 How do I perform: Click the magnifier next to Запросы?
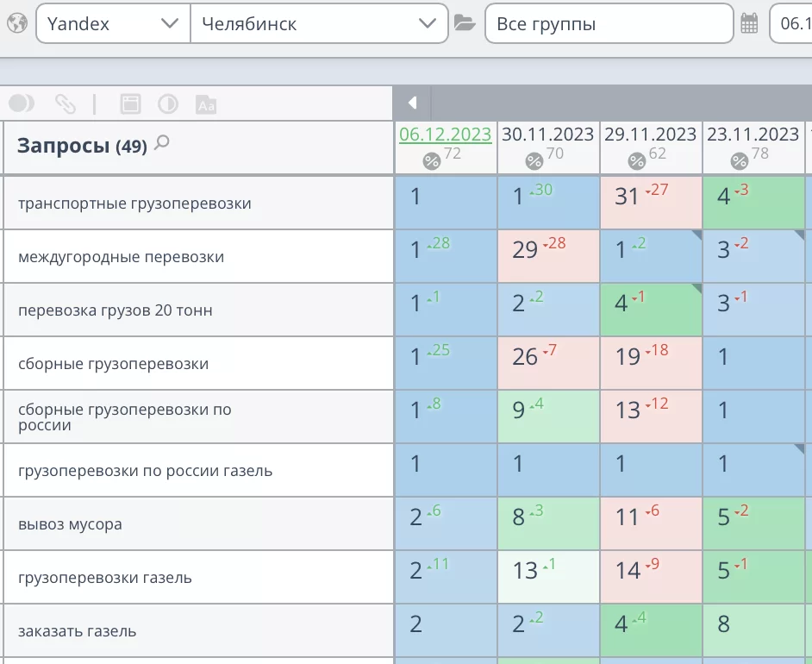(161, 144)
